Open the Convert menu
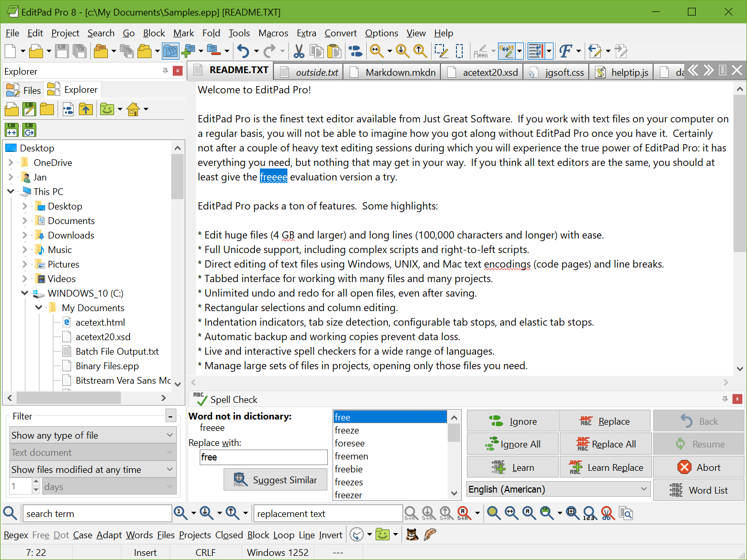 click(x=341, y=33)
